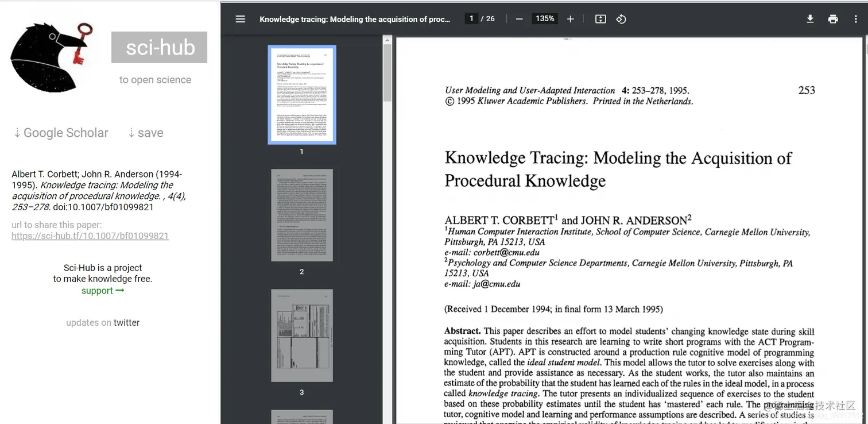This screenshot has height=424, width=868.
Task: Click the fit to page icon
Action: coord(600,19)
